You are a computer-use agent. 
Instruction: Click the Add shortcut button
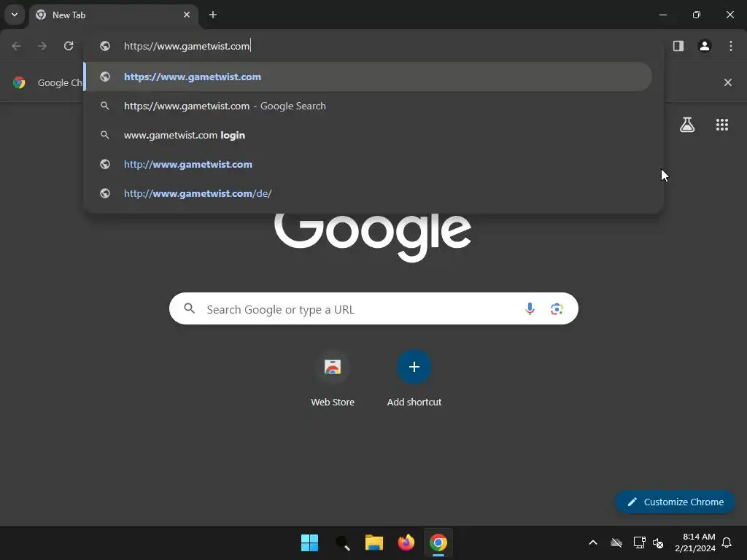tap(414, 379)
